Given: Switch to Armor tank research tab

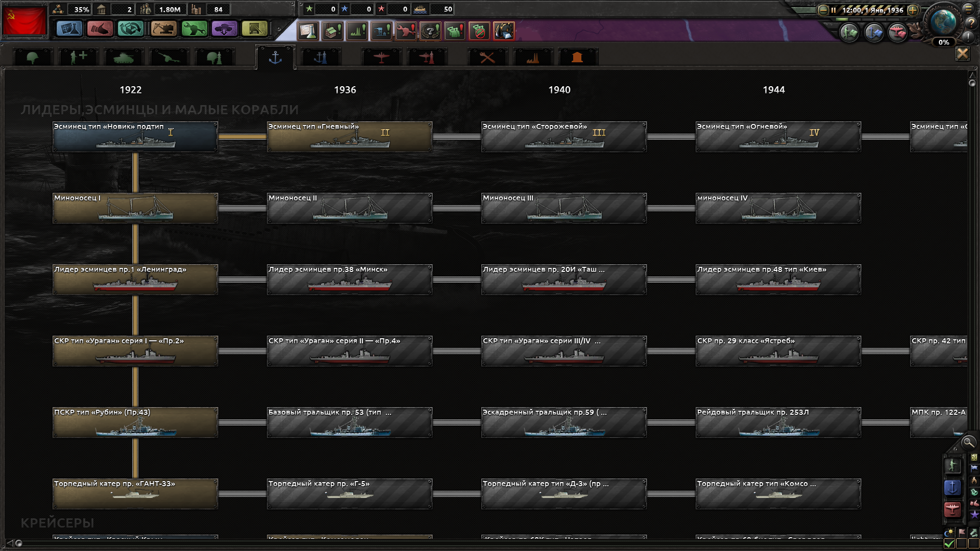Looking at the screenshot, I should [x=124, y=58].
